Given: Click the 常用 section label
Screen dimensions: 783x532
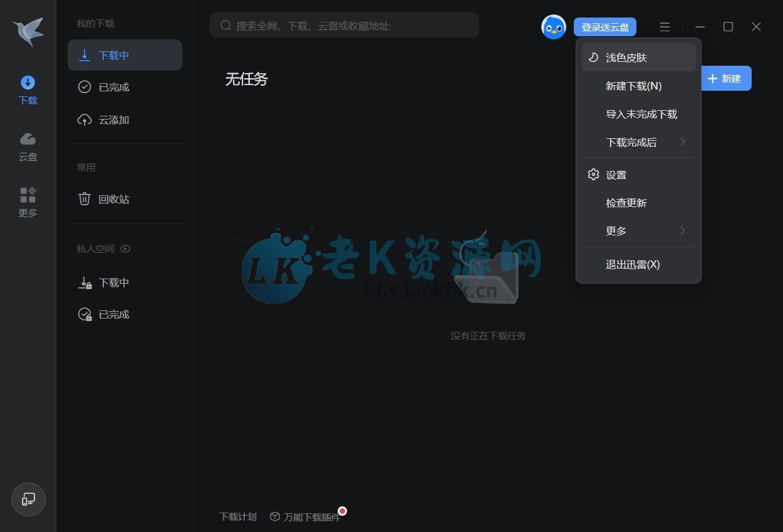Looking at the screenshot, I should [x=86, y=167].
